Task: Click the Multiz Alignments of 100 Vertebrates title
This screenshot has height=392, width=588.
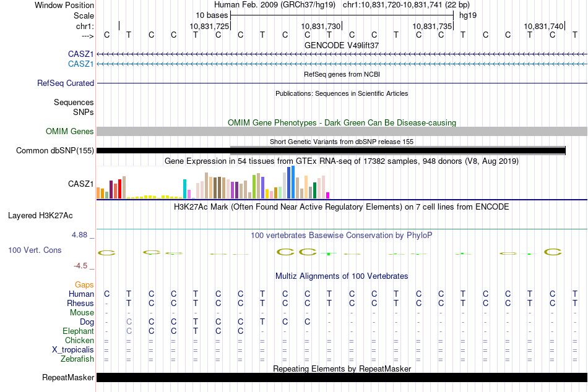Action: click(342, 276)
